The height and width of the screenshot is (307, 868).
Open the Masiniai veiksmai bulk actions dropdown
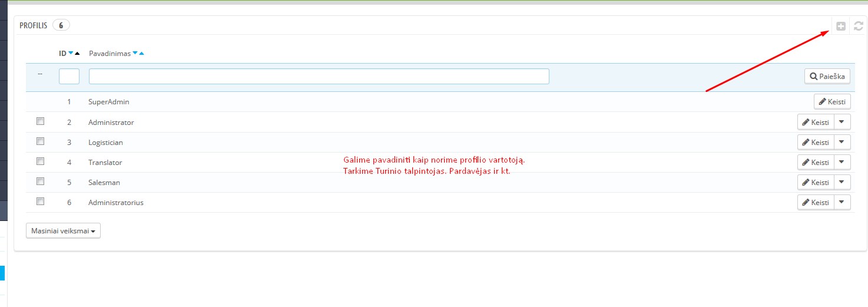pos(64,231)
